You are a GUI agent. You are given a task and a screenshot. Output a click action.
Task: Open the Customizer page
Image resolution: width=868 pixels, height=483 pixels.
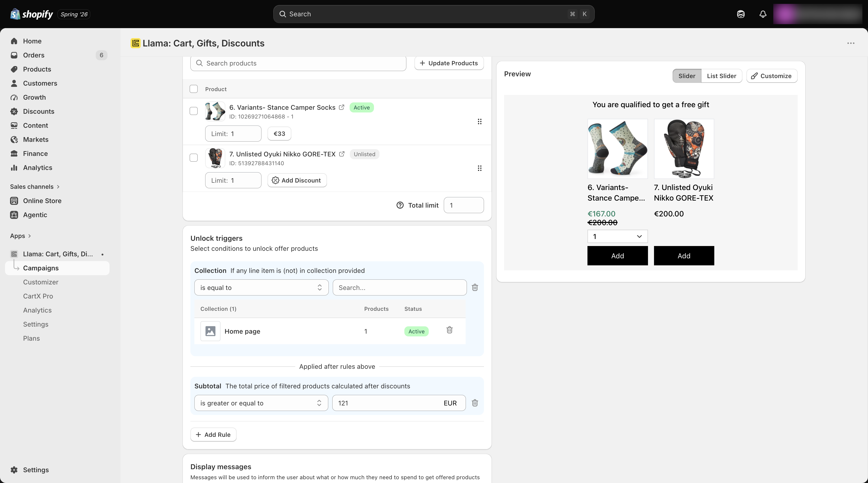pos(41,282)
